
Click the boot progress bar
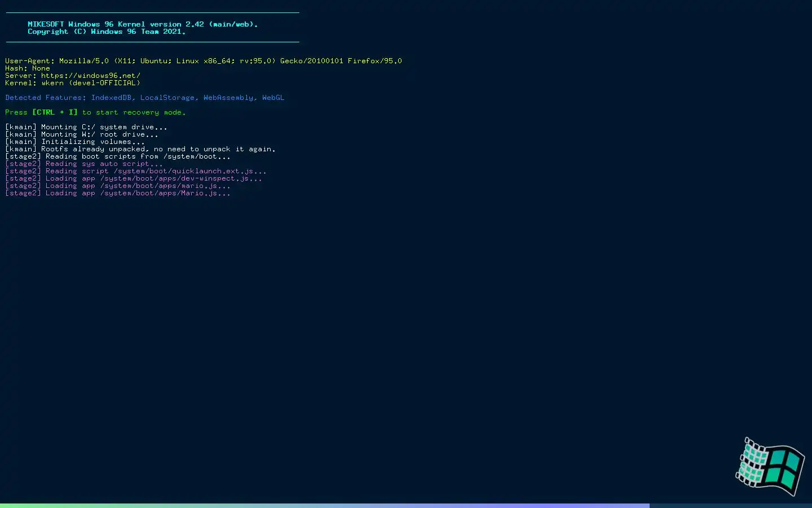coord(406,506)
